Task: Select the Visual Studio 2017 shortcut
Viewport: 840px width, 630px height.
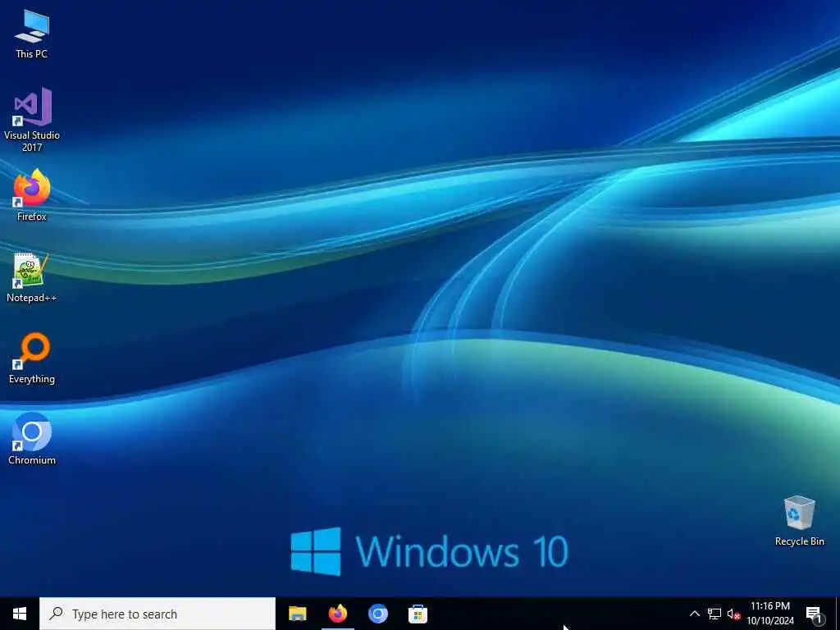Action: pos(32,120)
